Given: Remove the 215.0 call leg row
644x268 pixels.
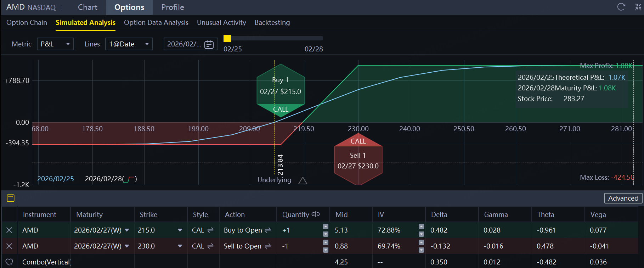Looking at the screenshot, I should coord(9,230).
